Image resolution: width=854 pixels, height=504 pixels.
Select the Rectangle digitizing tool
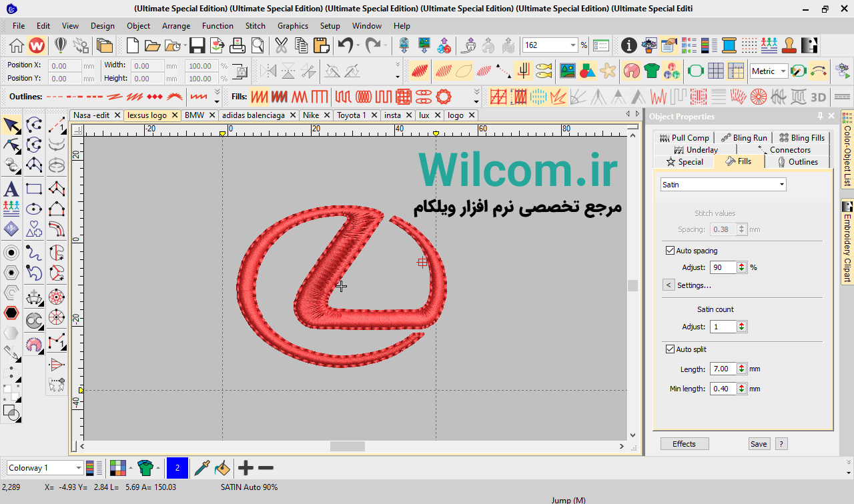[34, 189]
